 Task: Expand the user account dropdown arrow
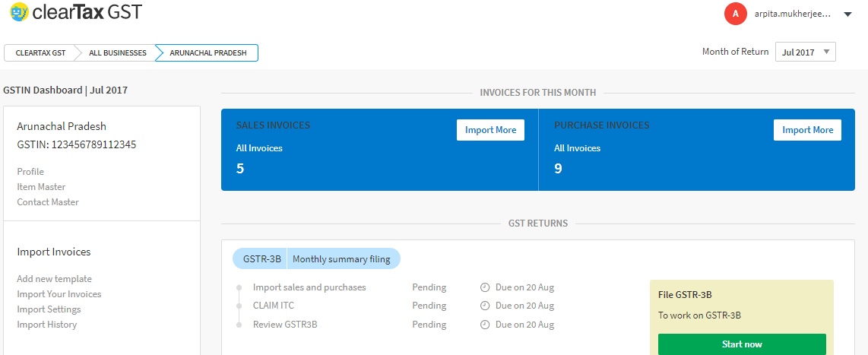pos(848,14)
